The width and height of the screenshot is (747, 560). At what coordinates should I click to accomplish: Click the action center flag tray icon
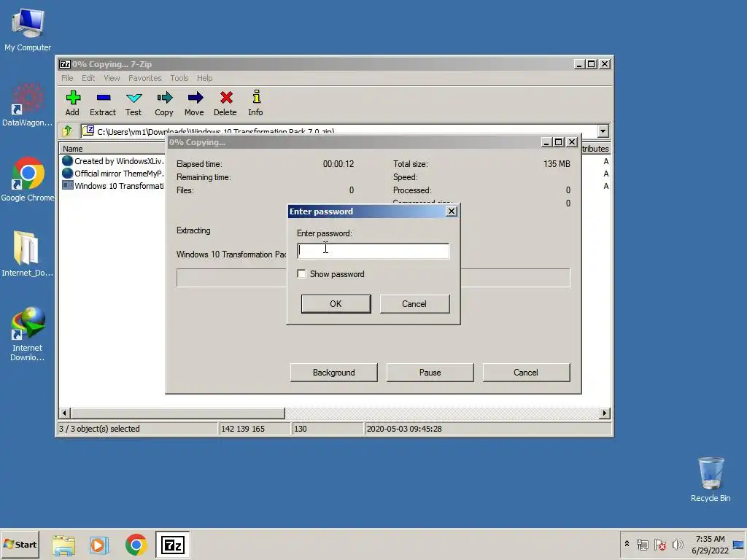tap(659, 544)
